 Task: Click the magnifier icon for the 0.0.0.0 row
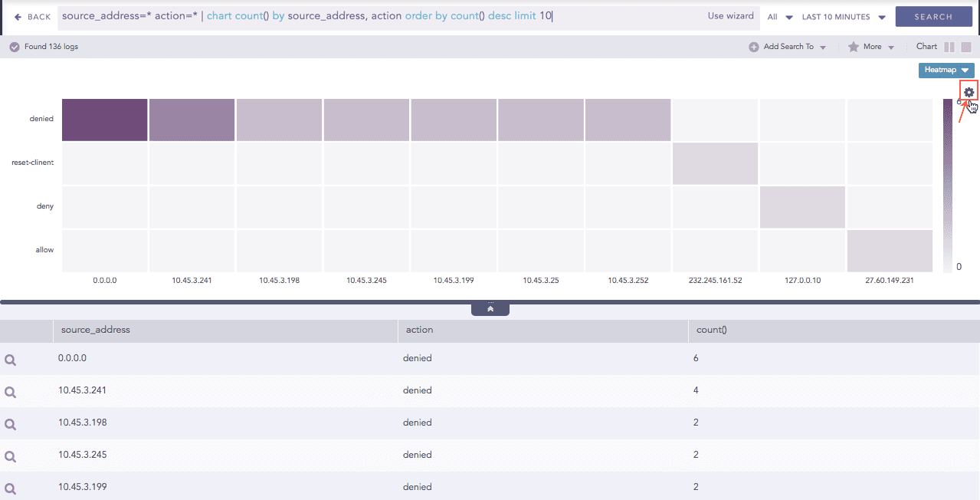tap(11, 360)
